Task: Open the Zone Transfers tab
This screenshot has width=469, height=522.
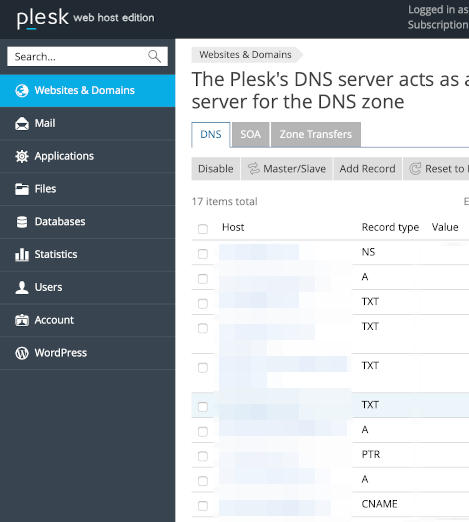Action: pyautogui.click(x=316, y=135)
